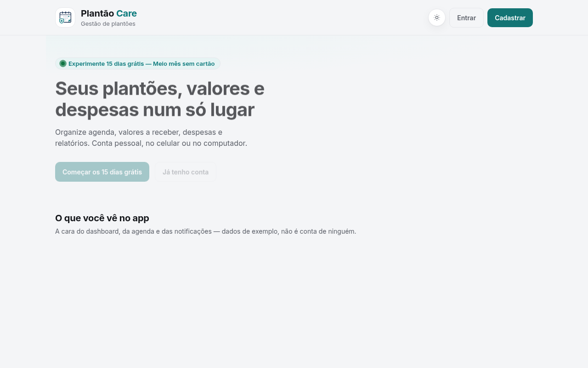The height and width of the screenshot is (368, 588).
Task: Click the Experimente 15 dias grátis badge text
Action: 141,63
